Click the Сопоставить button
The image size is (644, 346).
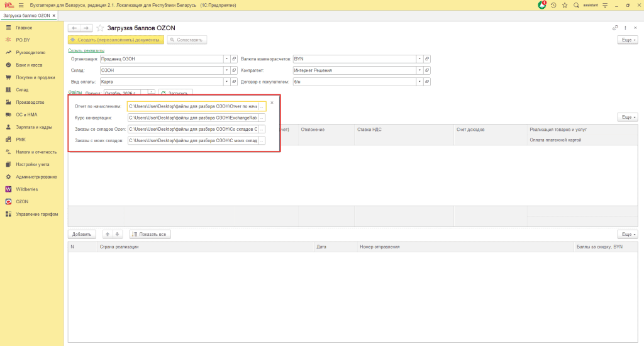coord(187,40)
